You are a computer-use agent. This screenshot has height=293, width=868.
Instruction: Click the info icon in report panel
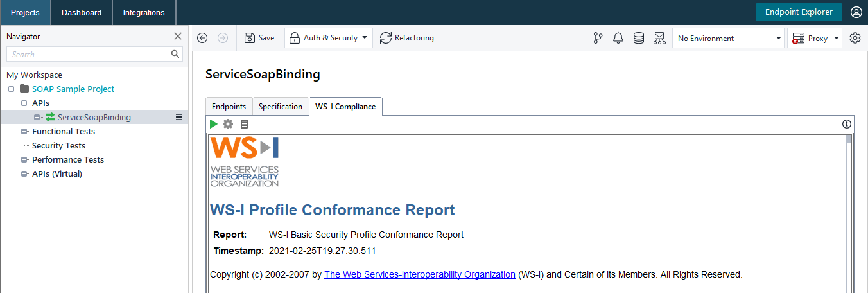(x=847, y=124)
